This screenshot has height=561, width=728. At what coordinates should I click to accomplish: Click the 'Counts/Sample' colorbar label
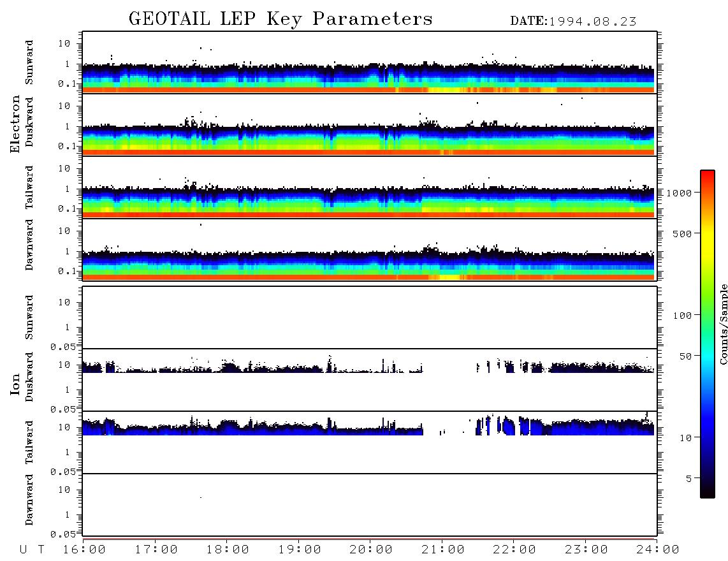click(x=723, y=324)
